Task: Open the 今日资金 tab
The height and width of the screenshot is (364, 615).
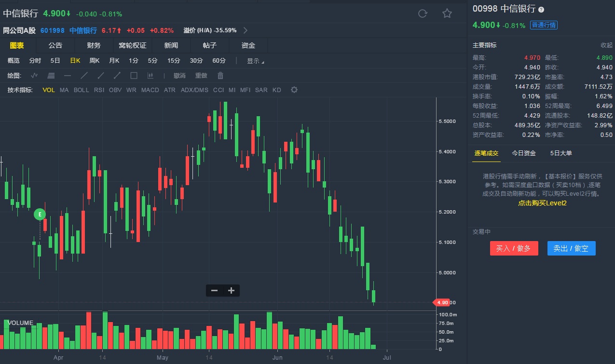Action: coord(524,153)
